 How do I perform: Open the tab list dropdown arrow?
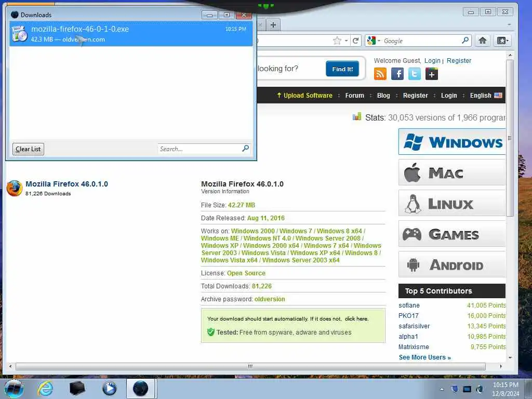(509, 24)
